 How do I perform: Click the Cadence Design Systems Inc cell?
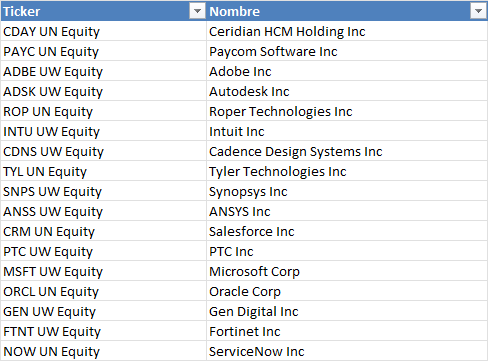click(347, 151)
